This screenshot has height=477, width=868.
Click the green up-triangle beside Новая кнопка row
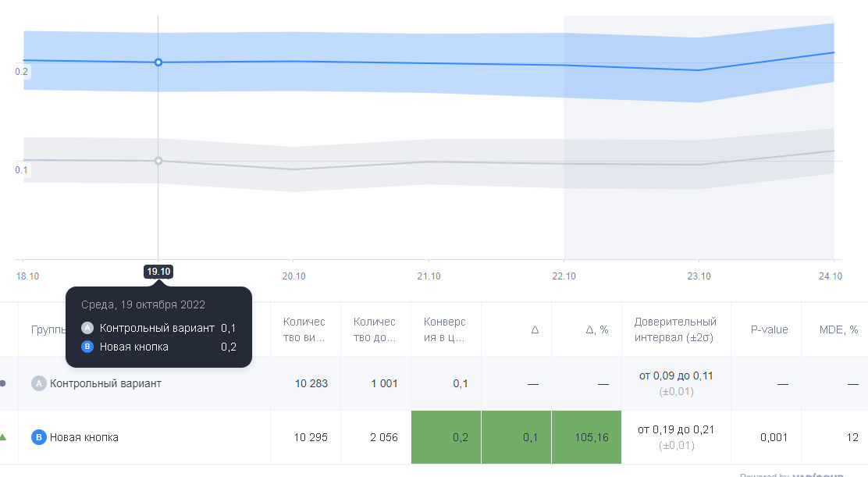(x=3, y=437)
